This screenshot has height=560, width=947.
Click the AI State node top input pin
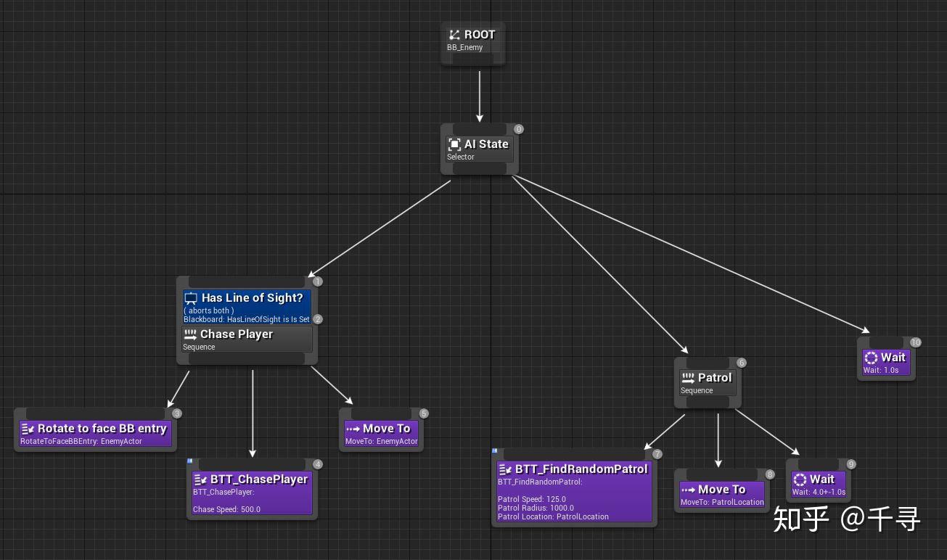pos(480,129)
